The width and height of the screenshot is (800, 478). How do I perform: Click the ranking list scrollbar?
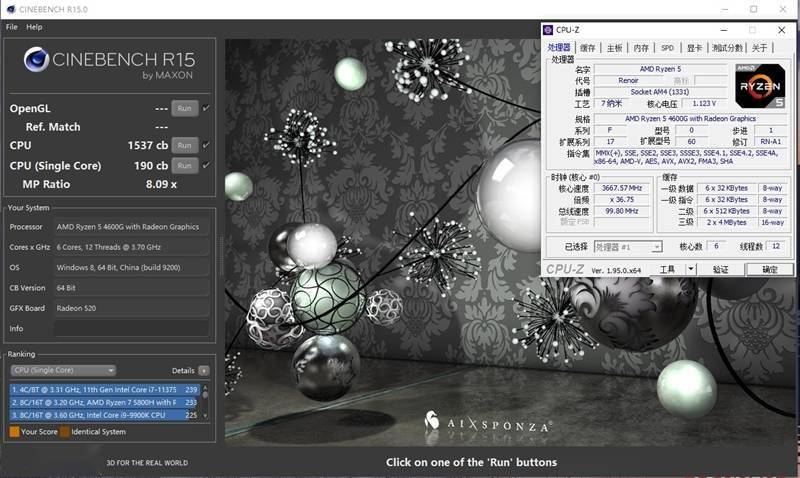(x=205, y=402)
